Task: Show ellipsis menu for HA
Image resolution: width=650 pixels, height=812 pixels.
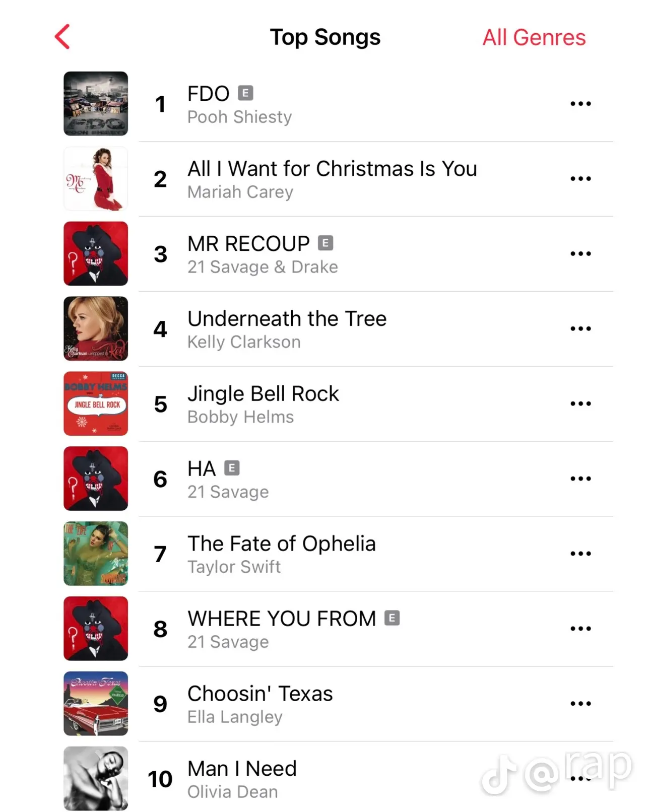Action: click(580, 479)
